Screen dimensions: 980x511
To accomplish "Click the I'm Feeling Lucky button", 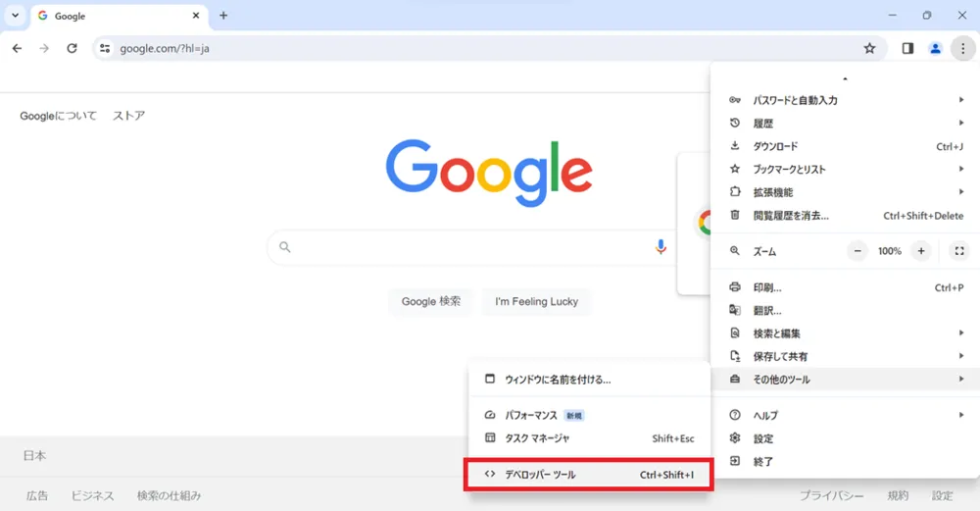I will click(x=536, y=301).
